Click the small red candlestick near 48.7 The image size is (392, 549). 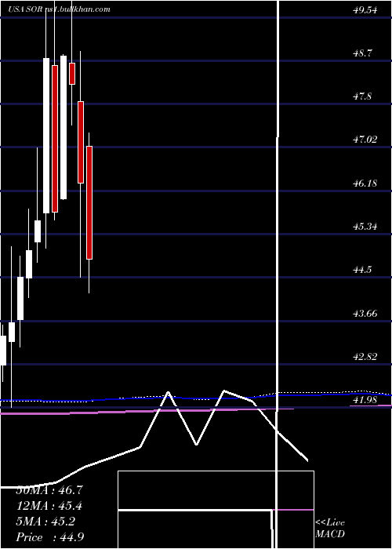pyautogui.click(x=72, y=74)
